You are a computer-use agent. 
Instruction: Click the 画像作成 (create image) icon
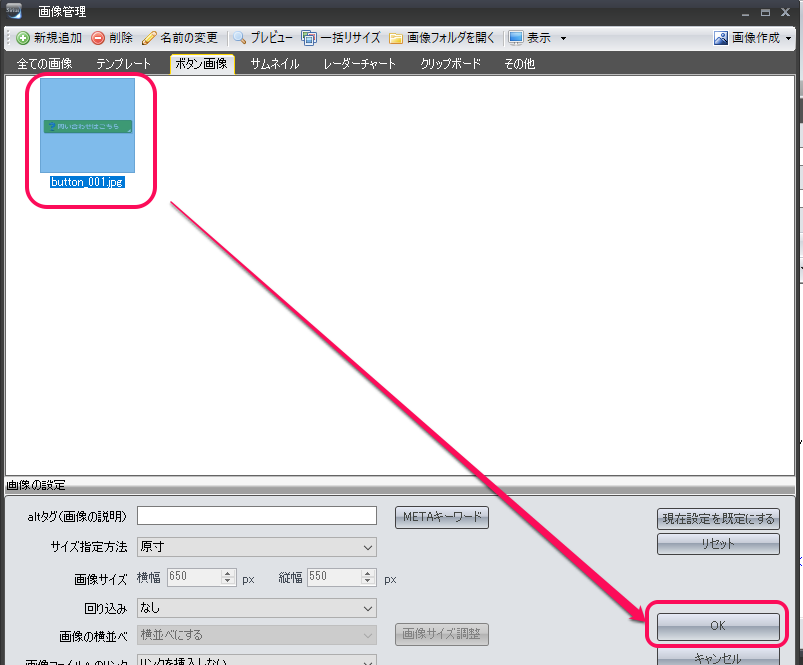[x=721, y=38]
